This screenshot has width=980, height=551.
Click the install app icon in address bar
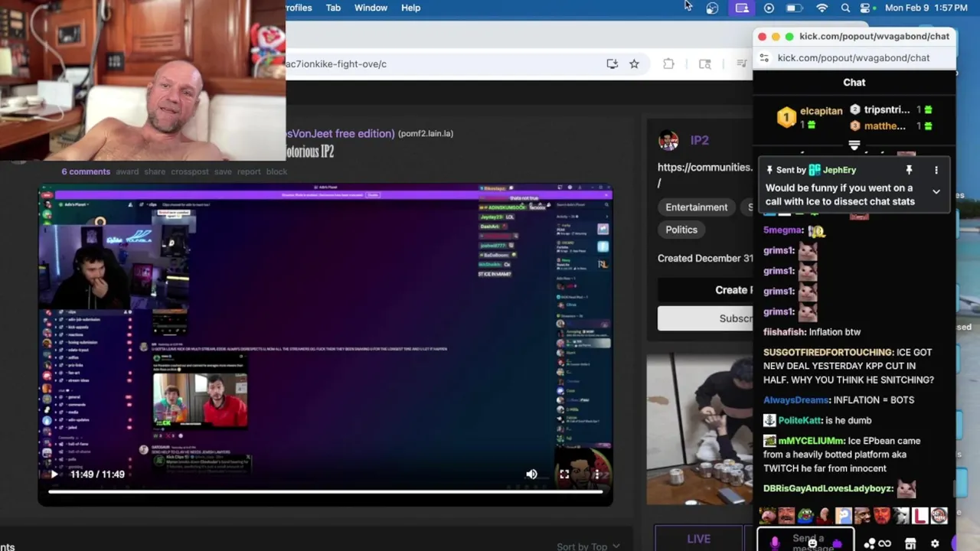pos(612,64)
